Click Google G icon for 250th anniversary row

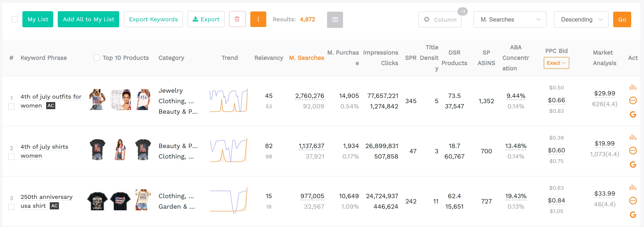pyautogui.click(x=633, y=215)
